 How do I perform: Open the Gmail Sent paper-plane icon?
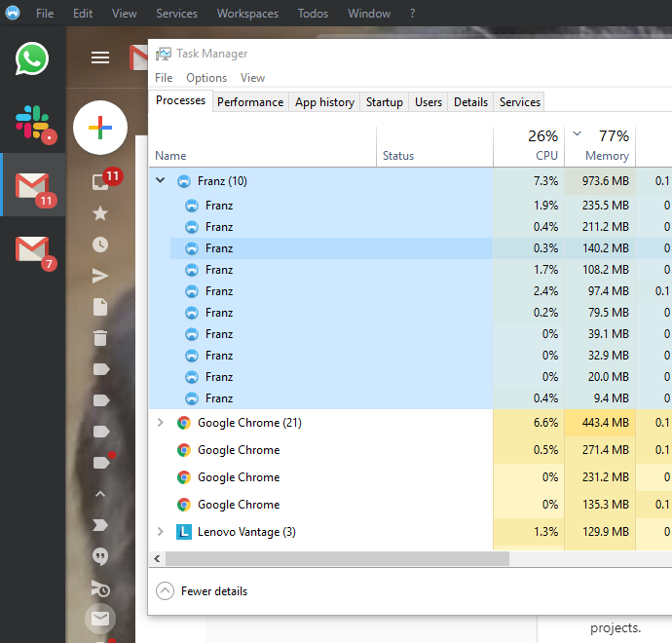point(100,276)
